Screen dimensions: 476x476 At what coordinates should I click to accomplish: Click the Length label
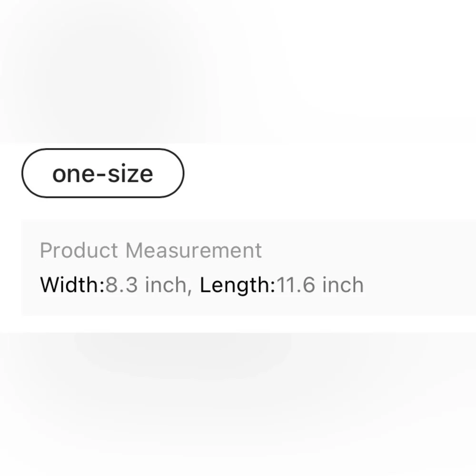pyautogui.click(x=238, y=285)
